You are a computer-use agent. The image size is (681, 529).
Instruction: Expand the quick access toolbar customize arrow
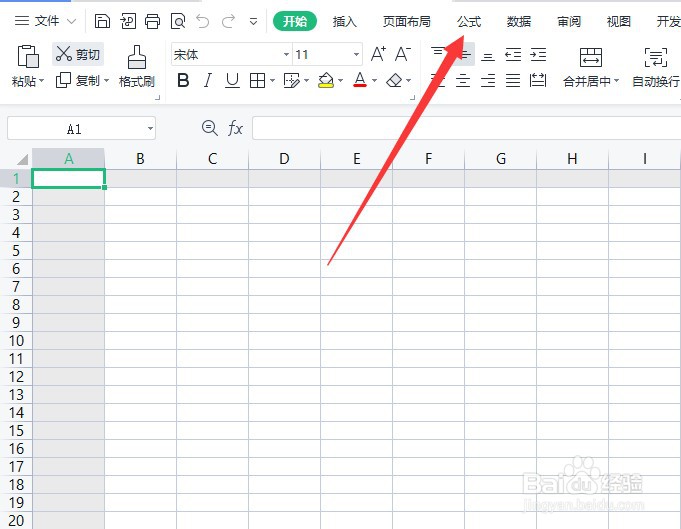point(254,21)
